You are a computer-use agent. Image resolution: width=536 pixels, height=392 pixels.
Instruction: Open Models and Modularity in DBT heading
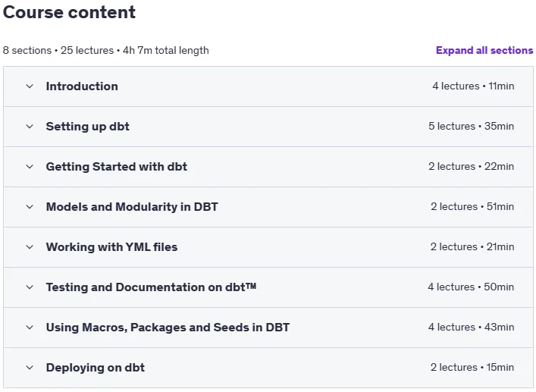pos(132,207)
